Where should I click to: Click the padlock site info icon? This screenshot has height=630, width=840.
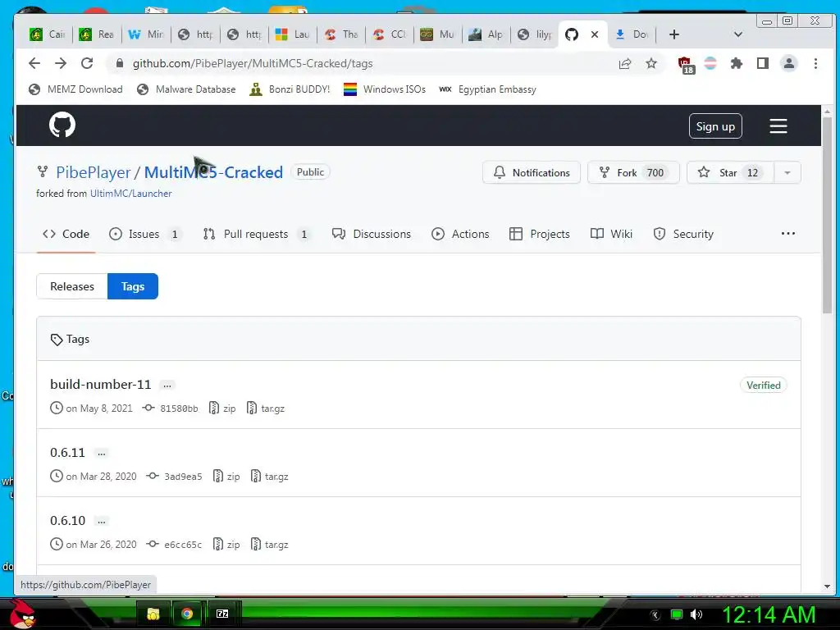[x=120, y=63]
